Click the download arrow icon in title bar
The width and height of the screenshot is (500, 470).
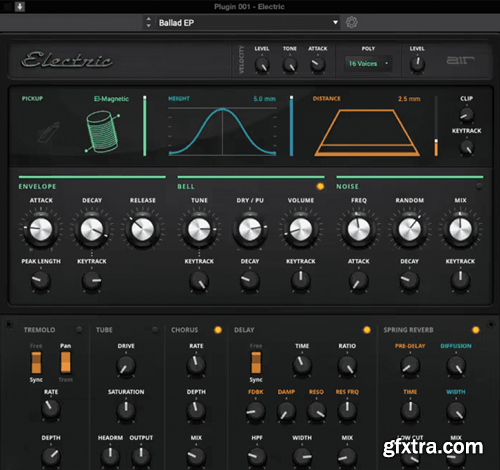tap(20, 6)
